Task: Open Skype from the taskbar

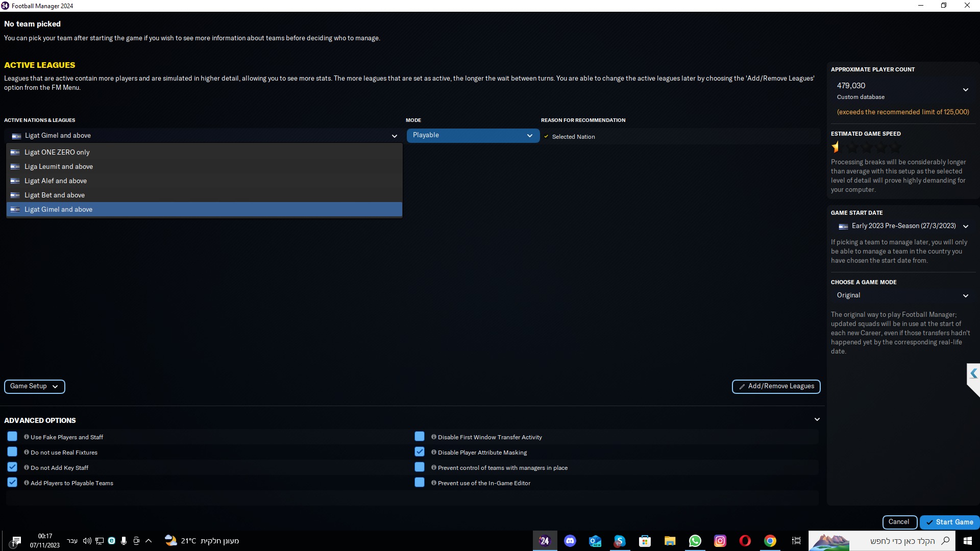Action: pos(620,541)
